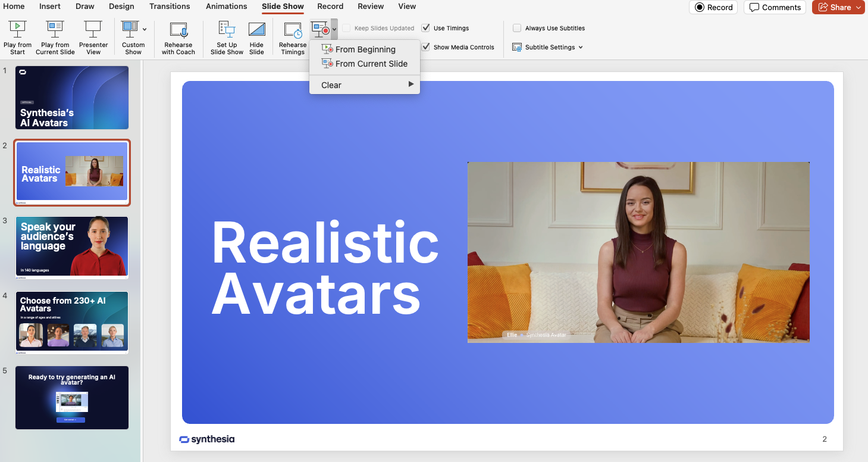Select slide 3 Speak your audience's language
The width and height of the screenshot is (868, 462).
click(x=72, y=247)
